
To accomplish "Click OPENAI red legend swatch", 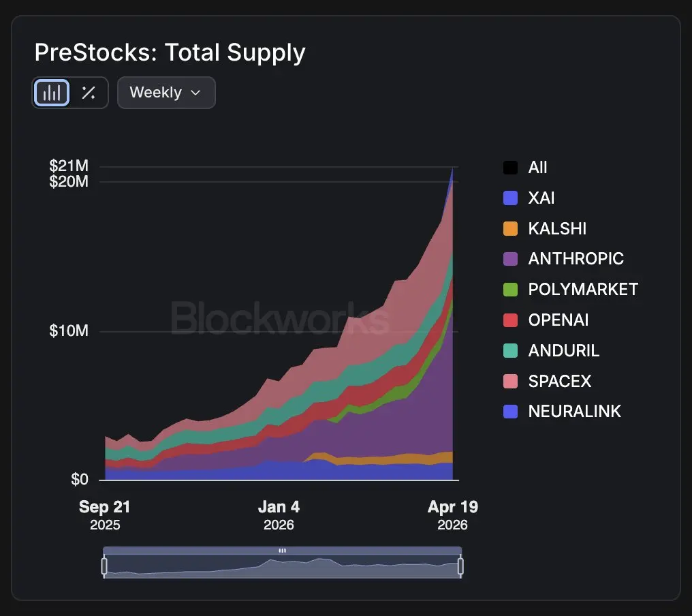I will (510, 320).
